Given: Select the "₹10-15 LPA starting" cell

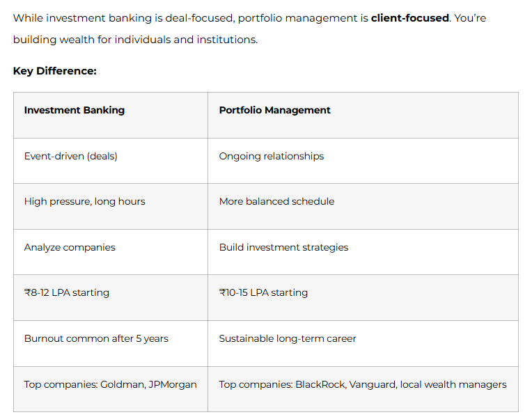Looking at the screenshot, I should (263, 292).
